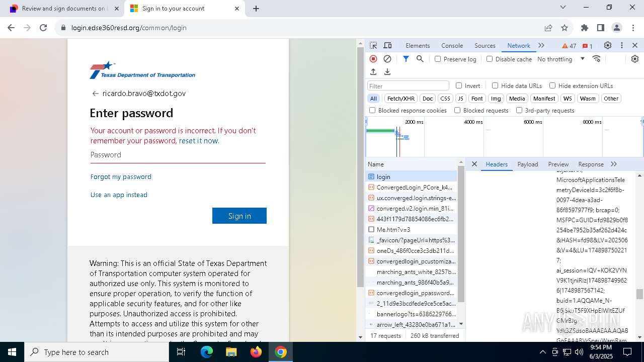Click reset it now link

(x=198, y=141)
